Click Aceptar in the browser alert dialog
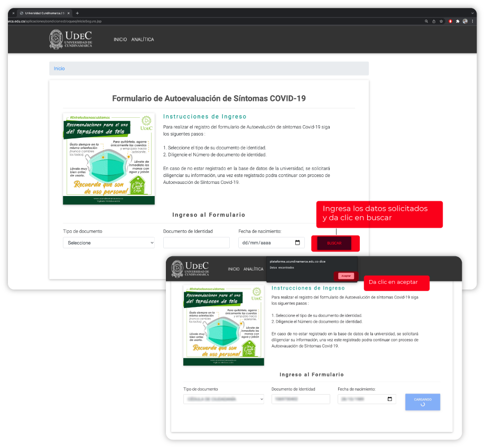 coord(346,276)
